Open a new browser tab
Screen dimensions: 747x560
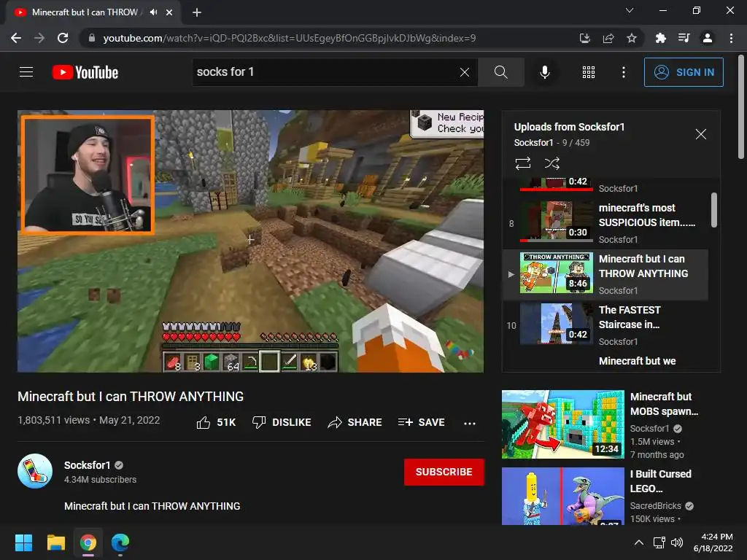point(196,12)
